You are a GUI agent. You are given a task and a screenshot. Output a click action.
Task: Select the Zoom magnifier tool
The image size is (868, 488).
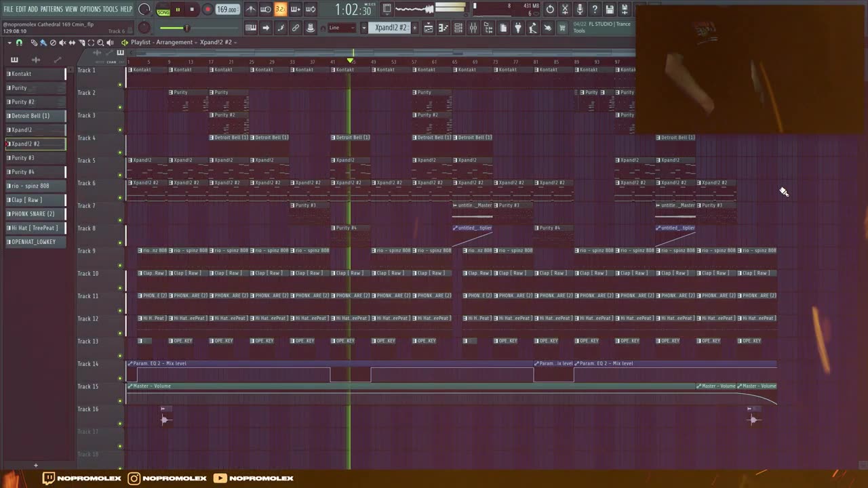tap(100, 42)
